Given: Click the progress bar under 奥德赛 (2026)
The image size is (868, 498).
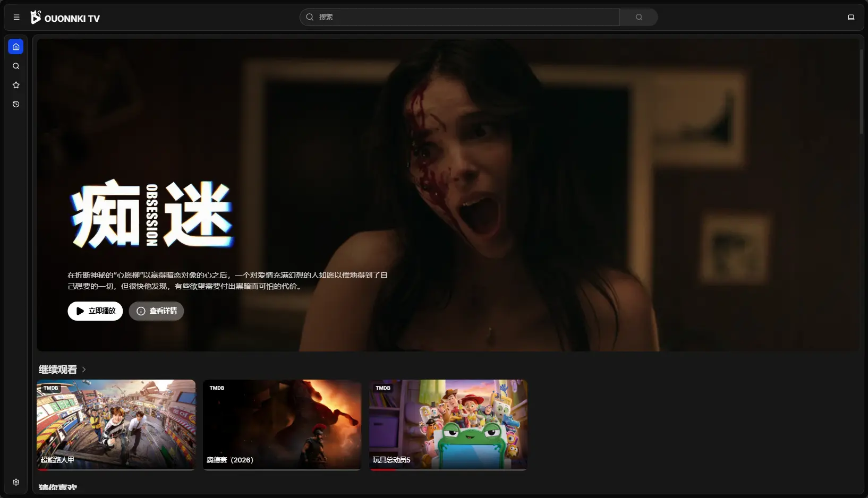Looking at the screenshot, I should [282, 470].
